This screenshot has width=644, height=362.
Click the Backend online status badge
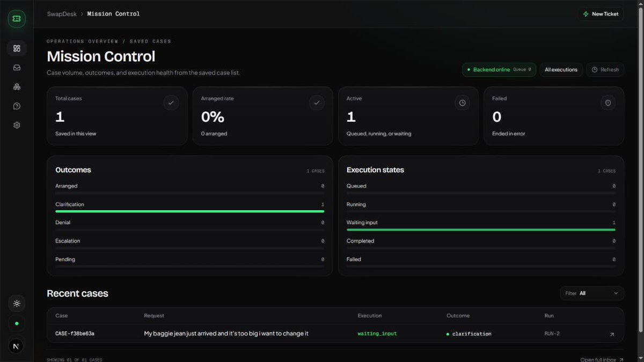(499, 70)
